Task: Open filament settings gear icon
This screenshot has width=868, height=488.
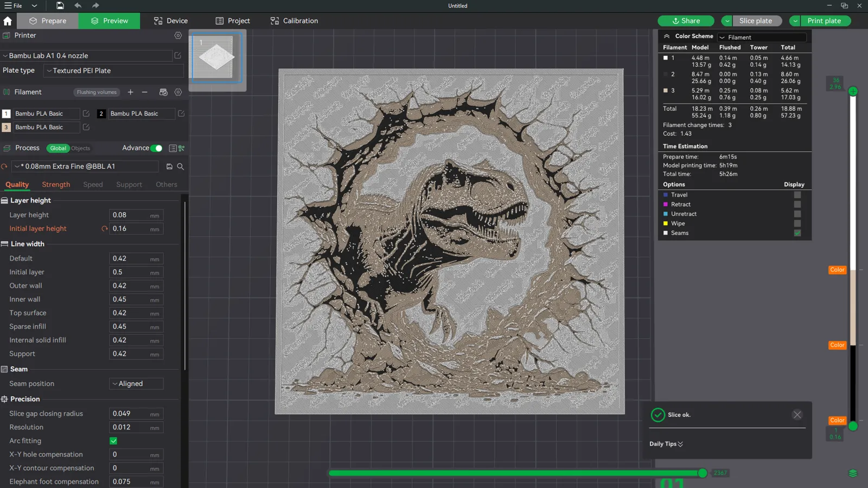Action: (x=178, y=92)
